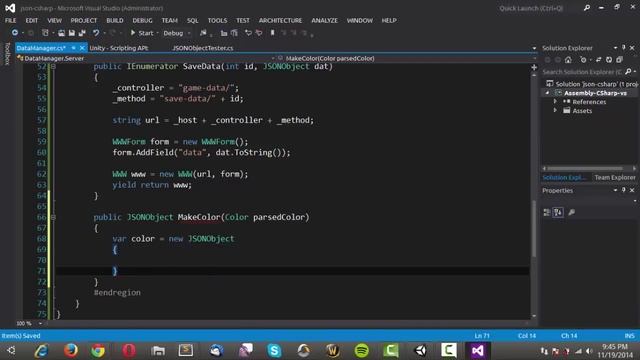Click the Property Pages wrench icon
The image size is (640, 360).
click(x=571, y=212)
